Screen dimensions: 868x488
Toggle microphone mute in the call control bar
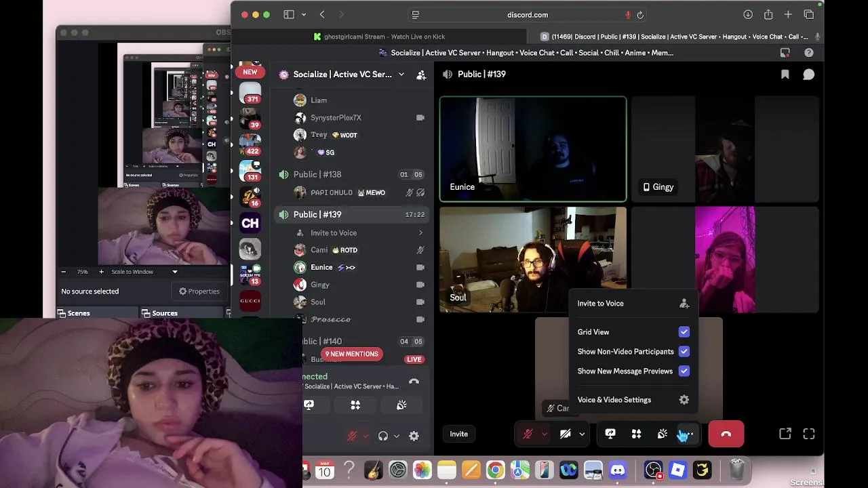(528, 434)
